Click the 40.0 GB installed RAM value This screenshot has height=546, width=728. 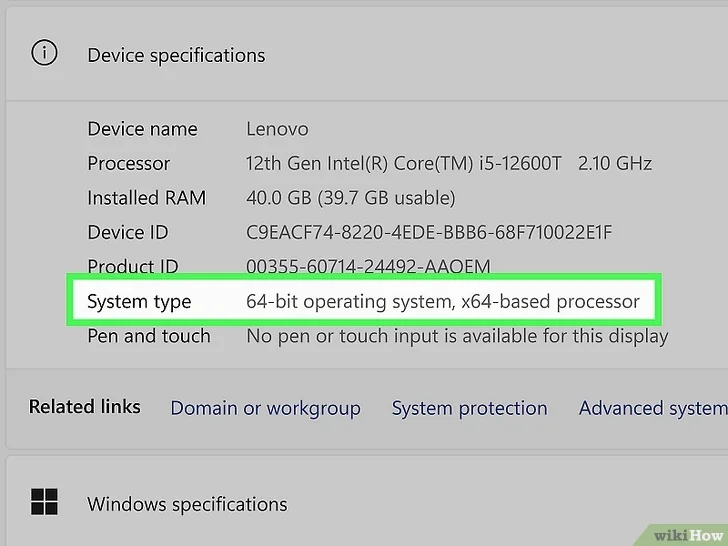[350, 198]
